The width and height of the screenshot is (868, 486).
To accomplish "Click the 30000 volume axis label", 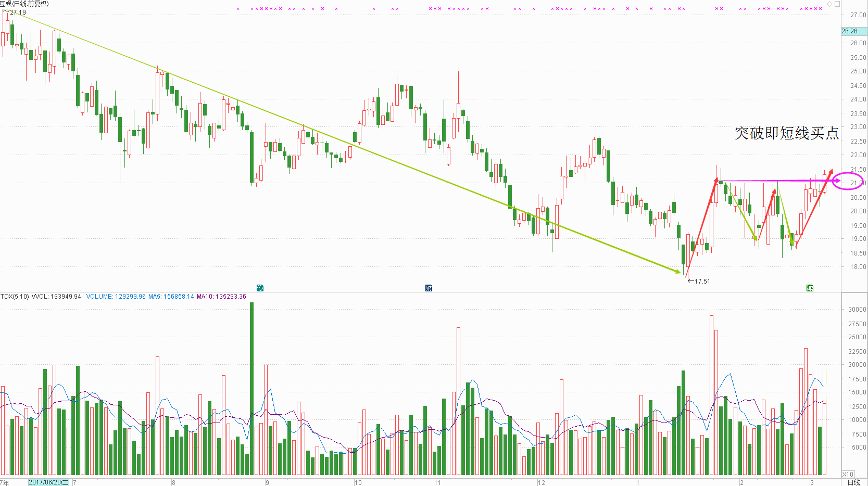I will click(857, 309).
